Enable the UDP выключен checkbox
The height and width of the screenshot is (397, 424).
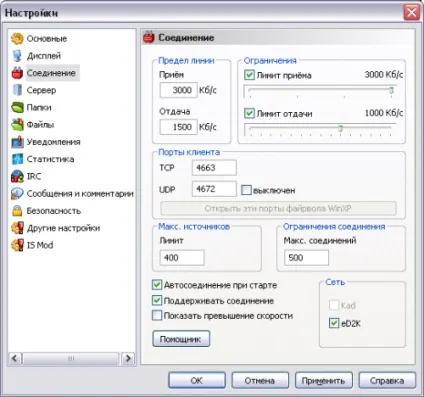click(246, 190)
